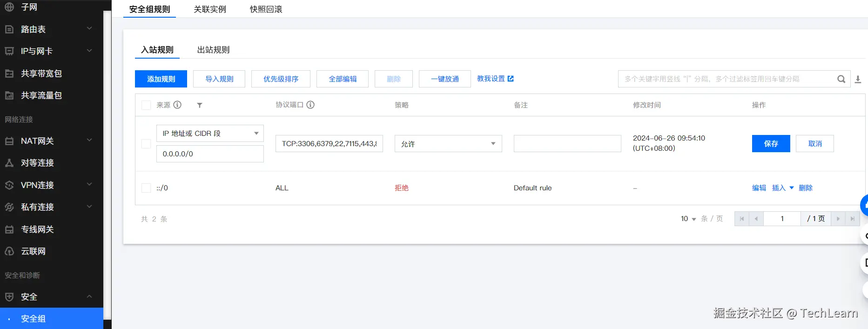The width and height of the screenshot is (868, 329).
Task: Open the 允许 policy dropdown
Action: coord(448,144)
